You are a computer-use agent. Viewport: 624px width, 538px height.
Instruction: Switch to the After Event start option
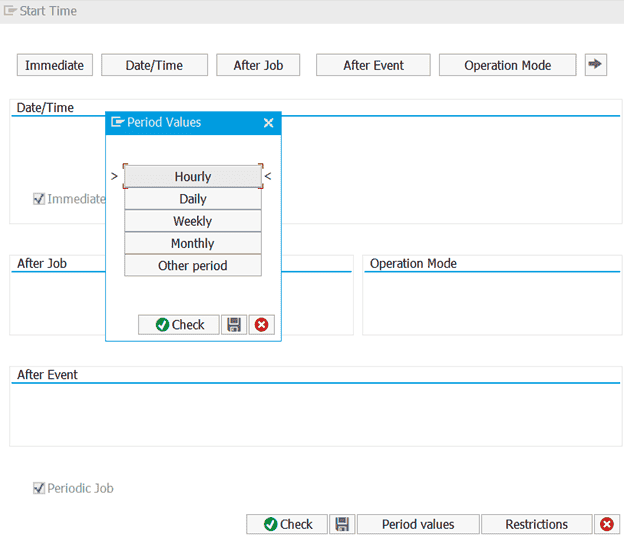pos(373,65)
